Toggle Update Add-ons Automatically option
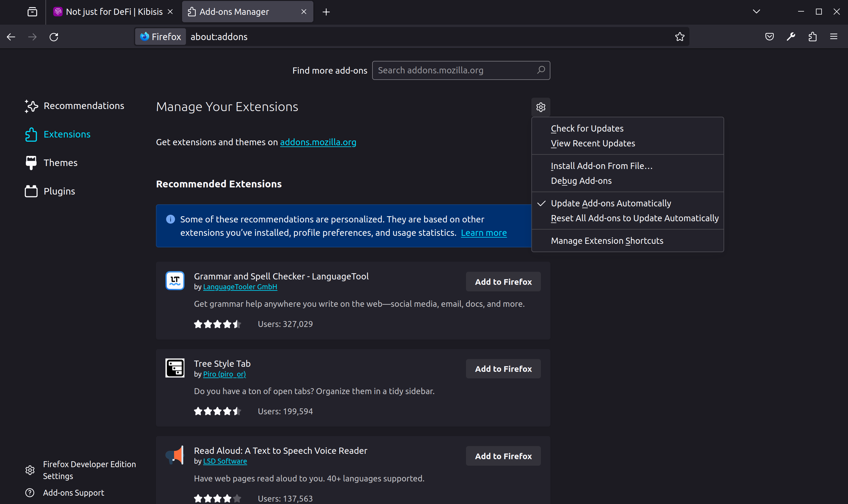Screen dimensions: 848x504 tap(611, 203)
